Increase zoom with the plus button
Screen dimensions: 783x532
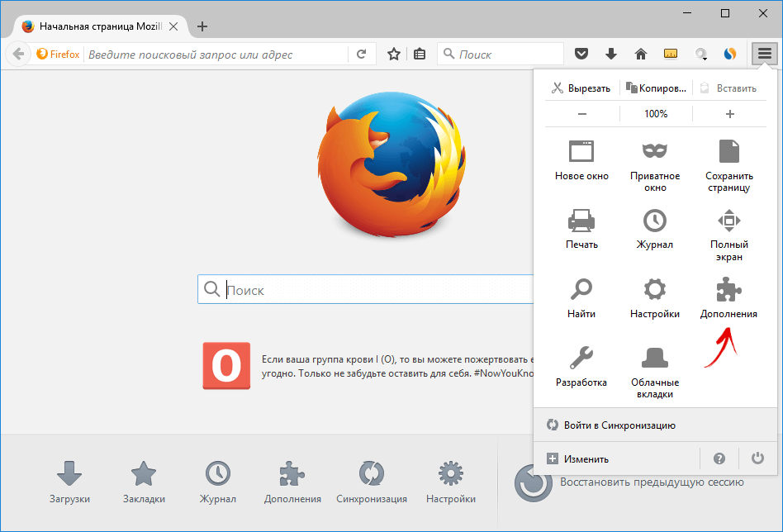[729, 114]
